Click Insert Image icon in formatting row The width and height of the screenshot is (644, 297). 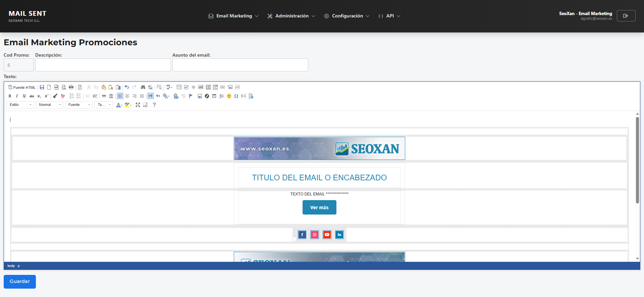click(x=200, y=96)
